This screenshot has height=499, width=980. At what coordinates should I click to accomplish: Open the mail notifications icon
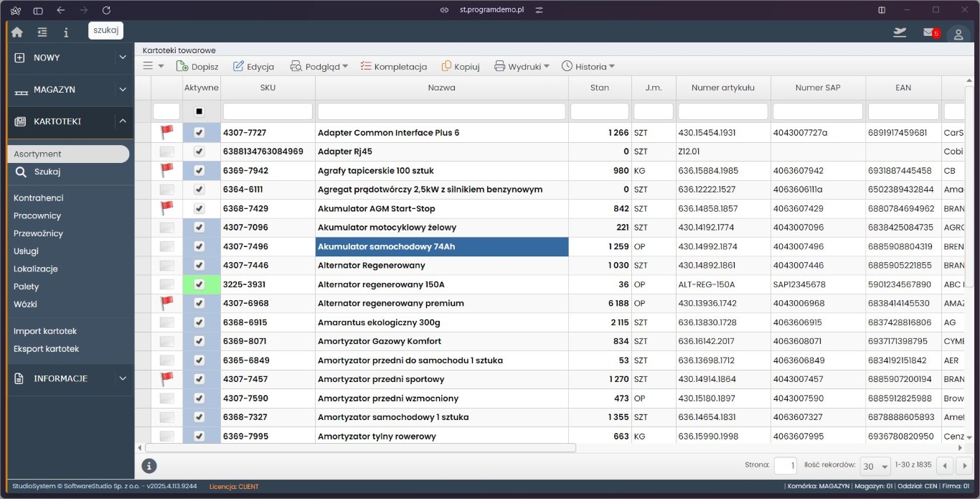[929, 32]
